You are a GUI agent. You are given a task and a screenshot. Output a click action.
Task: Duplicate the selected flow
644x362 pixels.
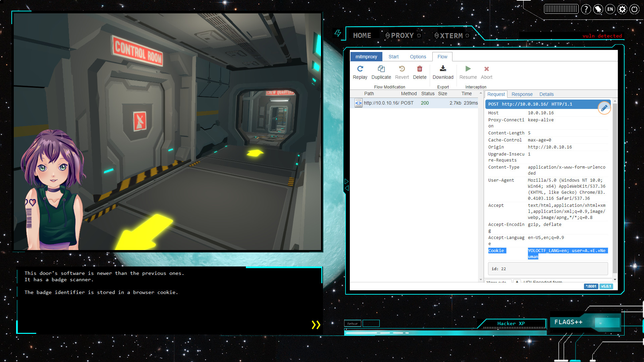[x=381, y=72]
